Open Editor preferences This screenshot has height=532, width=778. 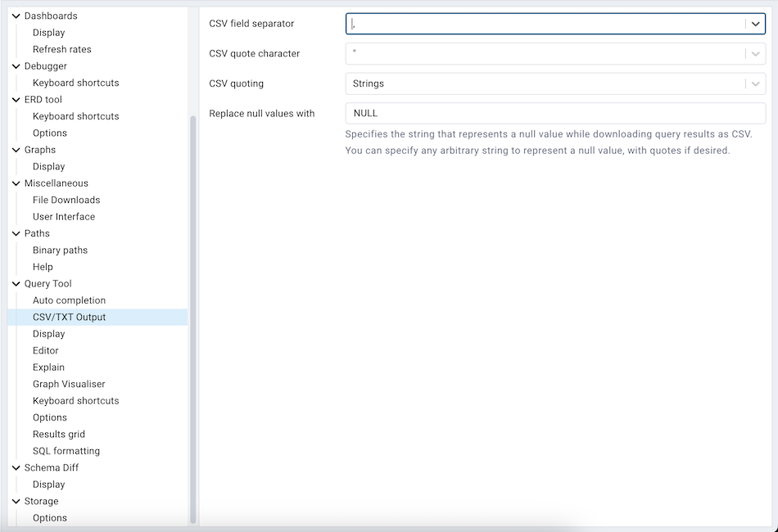tap(46, 350)
